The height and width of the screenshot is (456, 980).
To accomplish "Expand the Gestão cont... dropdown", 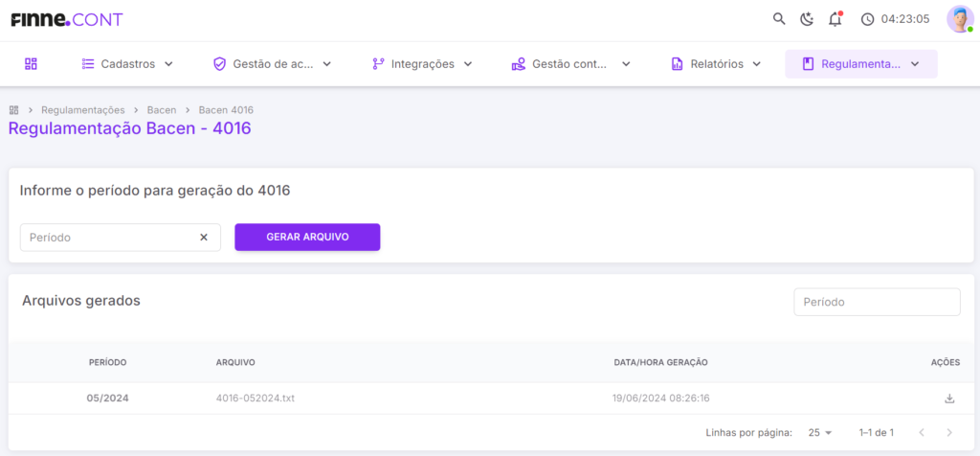I will pos(571,64).
